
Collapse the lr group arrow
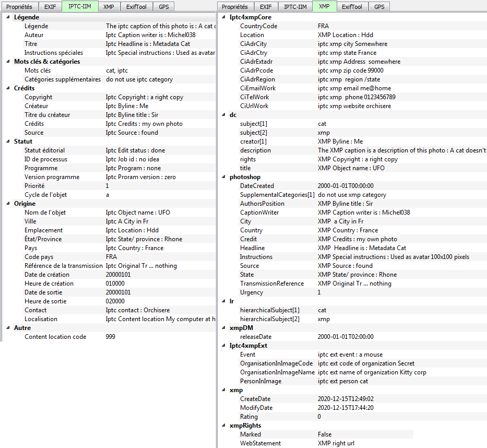[223, 301]
